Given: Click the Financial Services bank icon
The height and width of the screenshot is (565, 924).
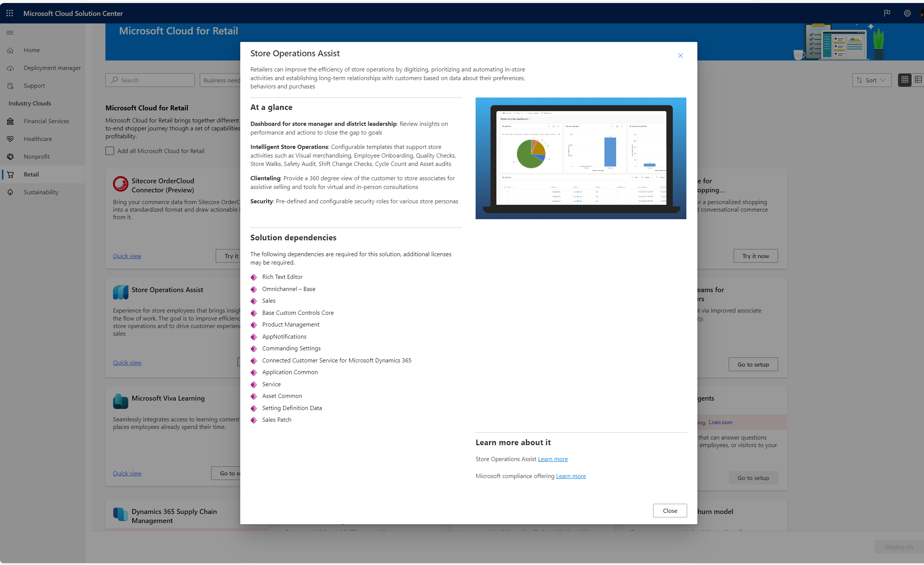Looking at the screenshot, I should (10, 121).
